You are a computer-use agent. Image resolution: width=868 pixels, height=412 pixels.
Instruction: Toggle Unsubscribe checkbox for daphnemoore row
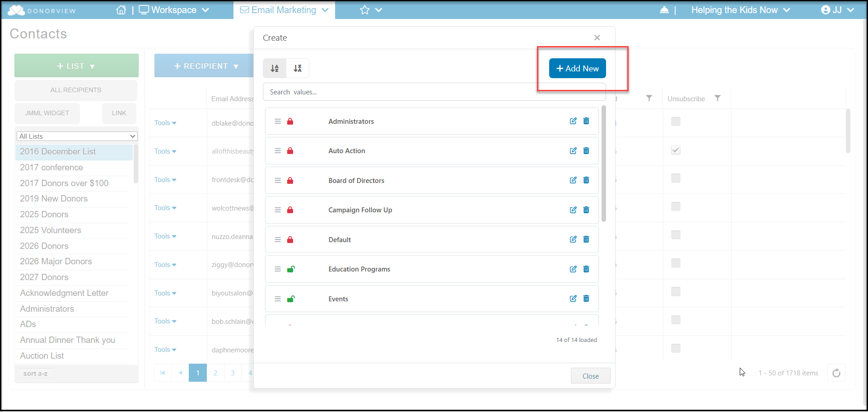click(x=676, y=348)
